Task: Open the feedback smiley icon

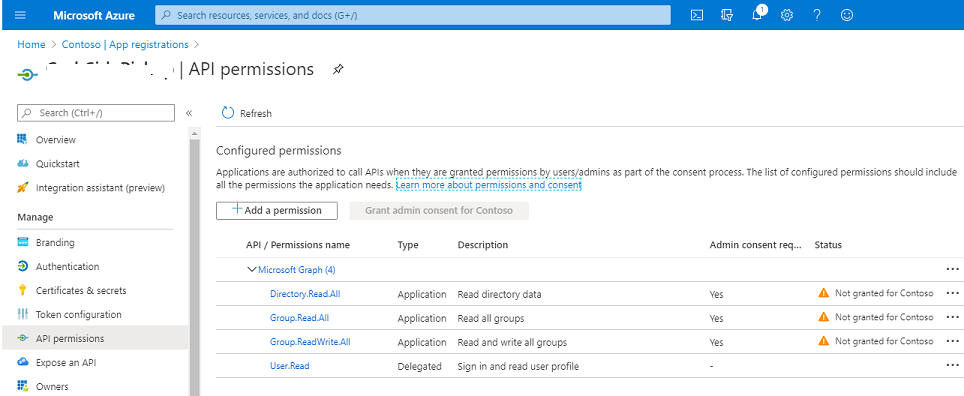Action: click(847, 15)
